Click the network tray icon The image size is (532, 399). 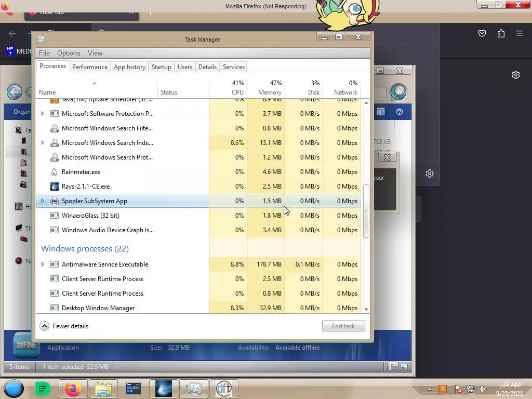pyautogui.click(x=470, y=389)
